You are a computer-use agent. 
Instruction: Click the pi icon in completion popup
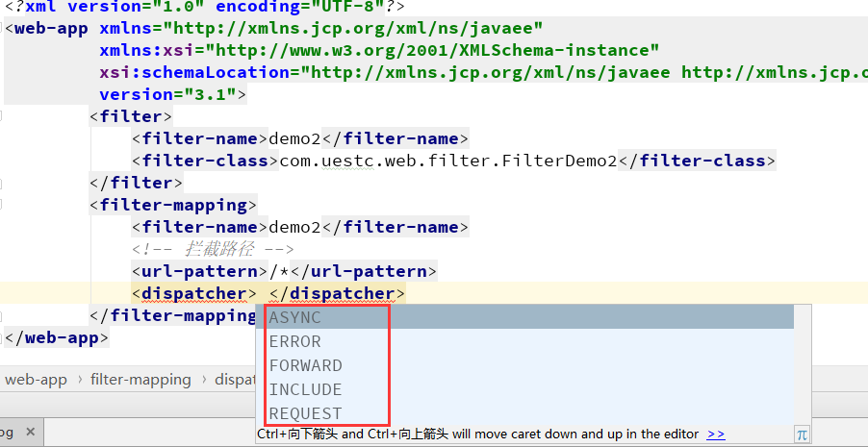click(802, 435)
